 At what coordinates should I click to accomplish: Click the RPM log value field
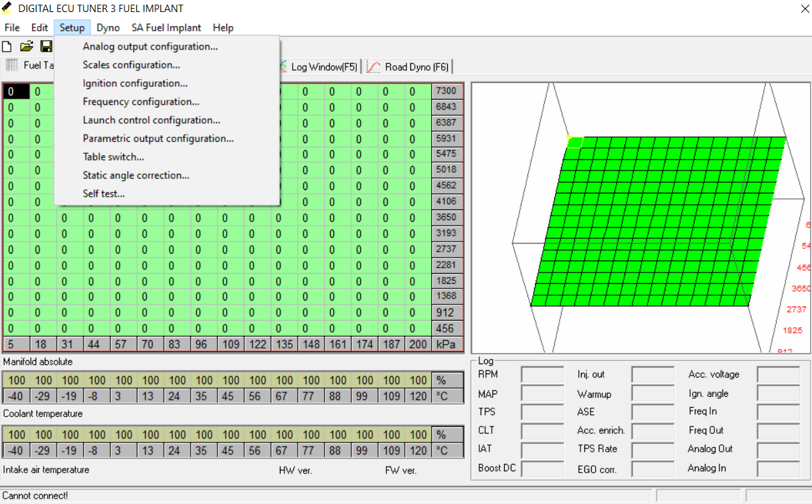[x=542, y=375]
